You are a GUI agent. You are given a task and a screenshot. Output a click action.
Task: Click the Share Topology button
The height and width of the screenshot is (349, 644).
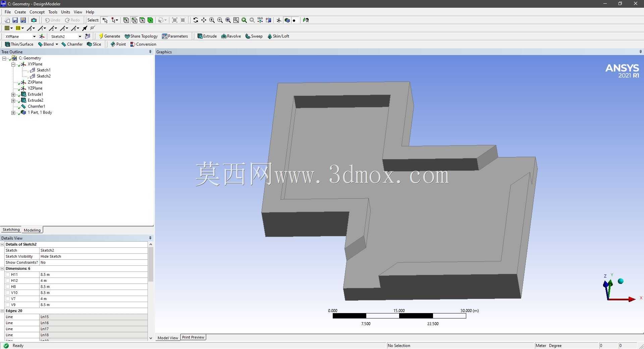click(141, 36)
